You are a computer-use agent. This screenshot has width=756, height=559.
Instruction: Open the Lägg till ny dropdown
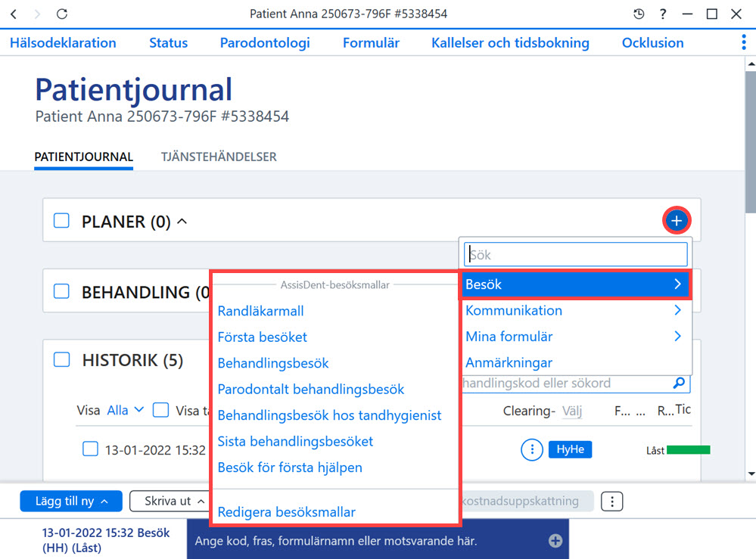[x=71, y=502]
